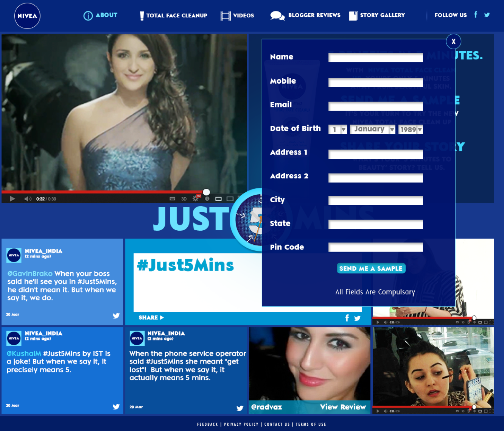Open Blogger Reviews section
Viewport: 504px width, 431px height.
coord(305,16)
